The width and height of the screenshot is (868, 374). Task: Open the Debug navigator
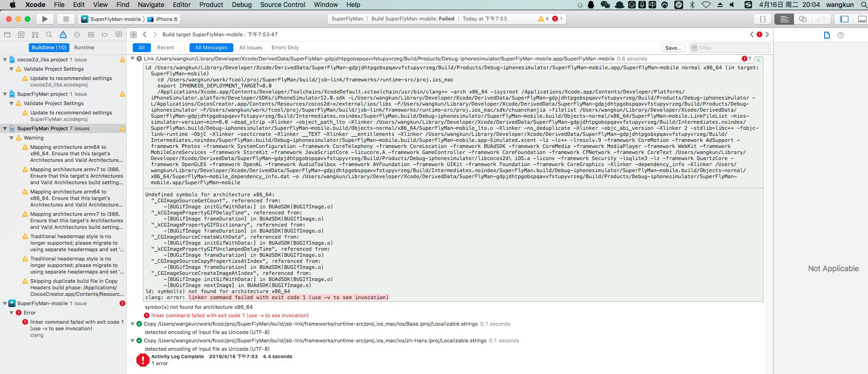pyautogui.click(x=91, y=34)
